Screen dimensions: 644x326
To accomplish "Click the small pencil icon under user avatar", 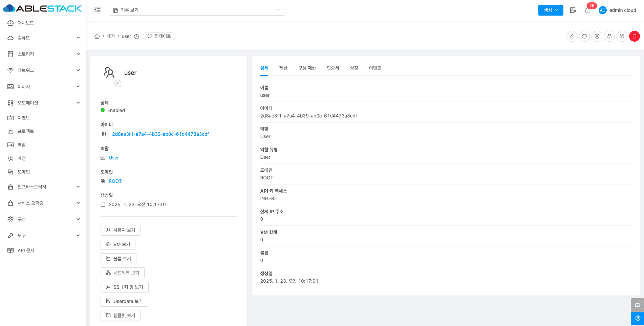I will (x=117, y=83).
